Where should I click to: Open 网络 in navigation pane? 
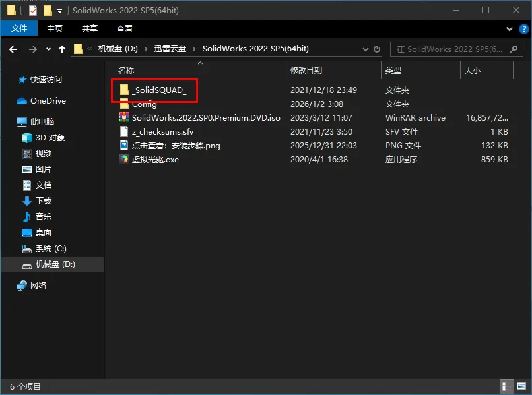point(38,286)
